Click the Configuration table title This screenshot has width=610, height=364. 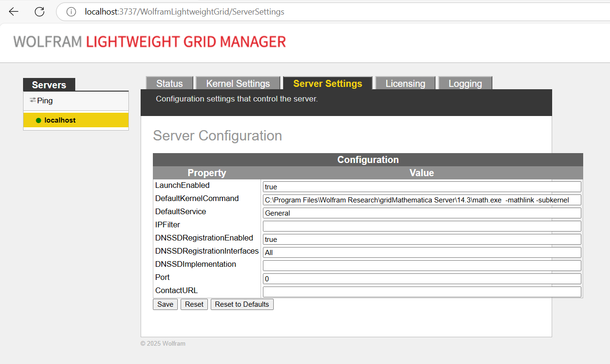click(x=368, y=160)
